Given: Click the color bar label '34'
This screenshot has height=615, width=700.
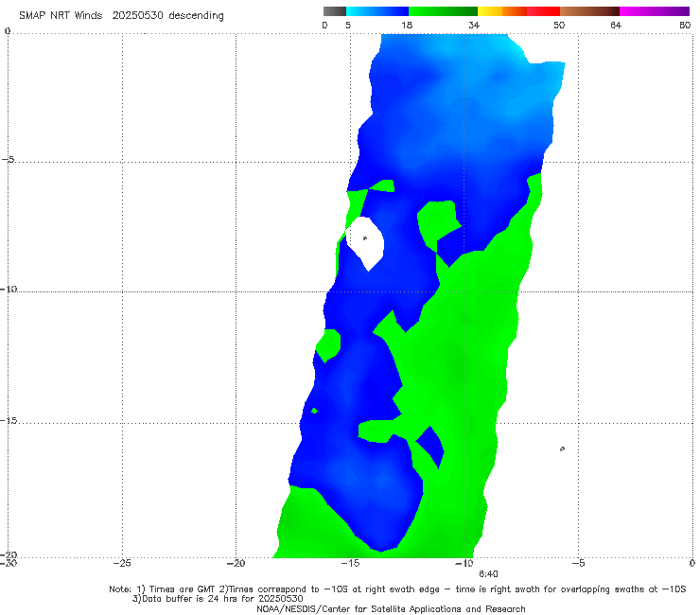Looking at the screenshot, I should click(474, 25).
